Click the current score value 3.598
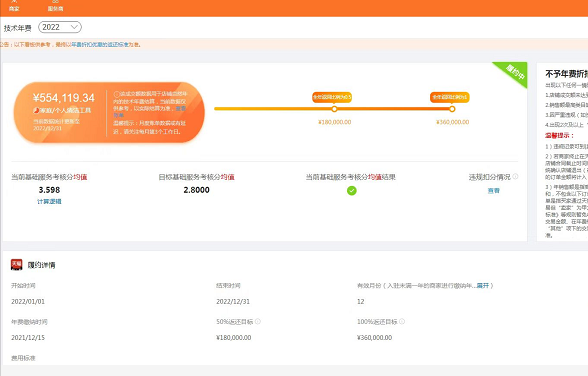The width and height of the screenshot is (588, 376). [49, 190]
